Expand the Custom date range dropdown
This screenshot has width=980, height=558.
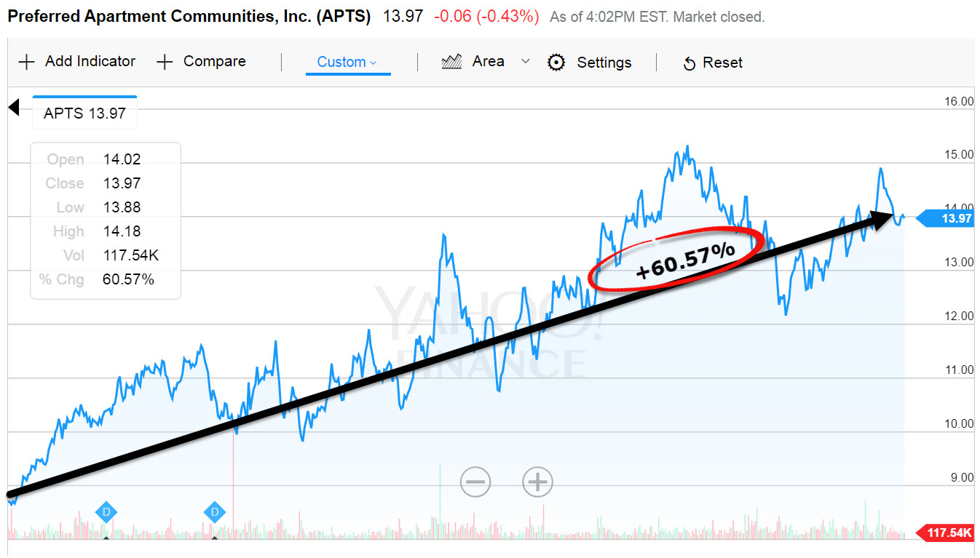click(347, 63)
